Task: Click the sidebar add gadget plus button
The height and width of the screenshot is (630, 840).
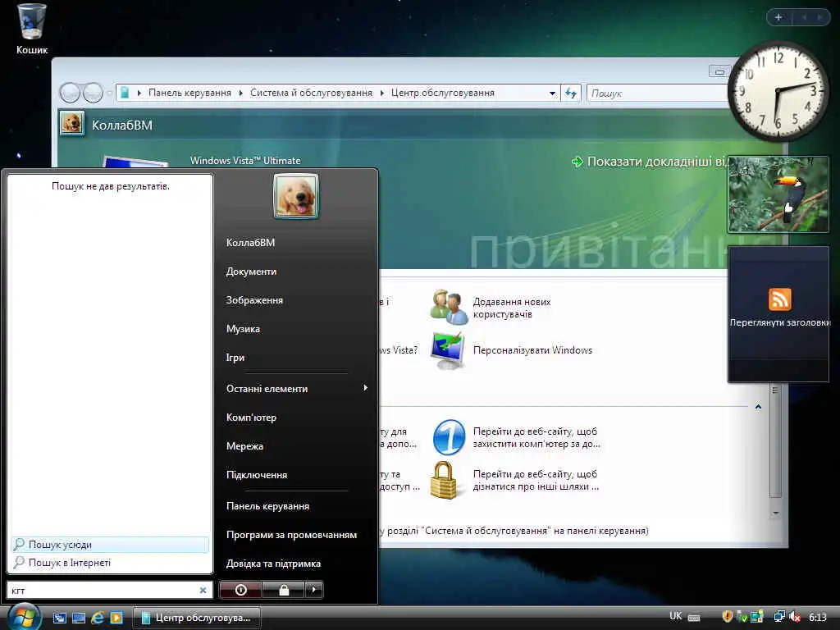Action: [778, 17]
